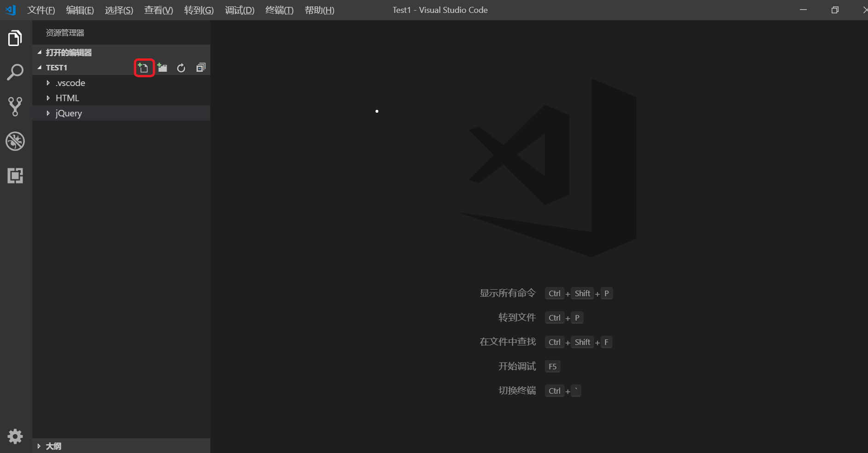Viewport: 868px width, 453px height.
Task: Click the 开始调试 shortcut hint
Action: [x=517, y=366]
